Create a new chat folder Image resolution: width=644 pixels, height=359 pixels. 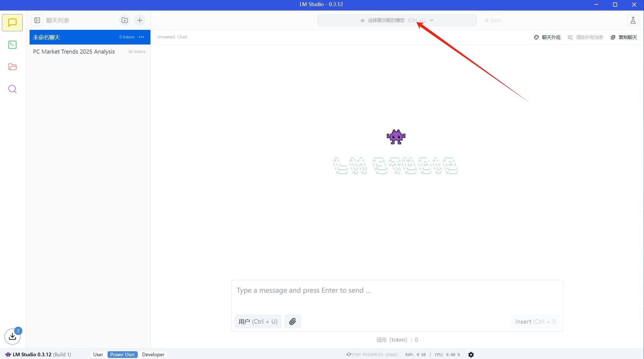tap(125, 20)
